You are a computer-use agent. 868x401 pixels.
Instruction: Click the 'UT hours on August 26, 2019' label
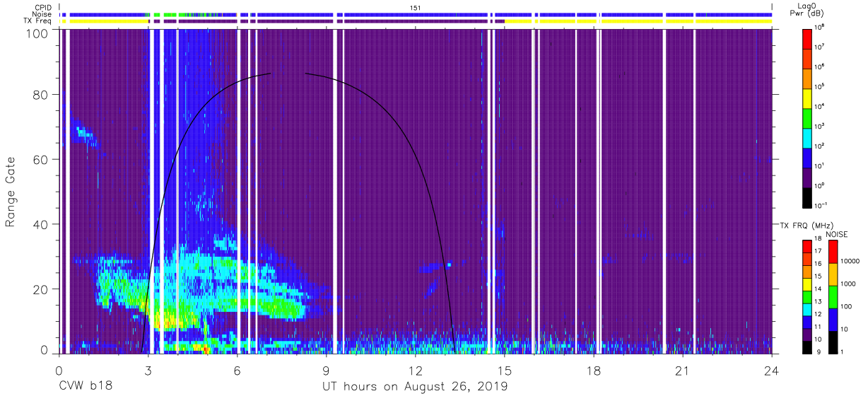(415, 387)
